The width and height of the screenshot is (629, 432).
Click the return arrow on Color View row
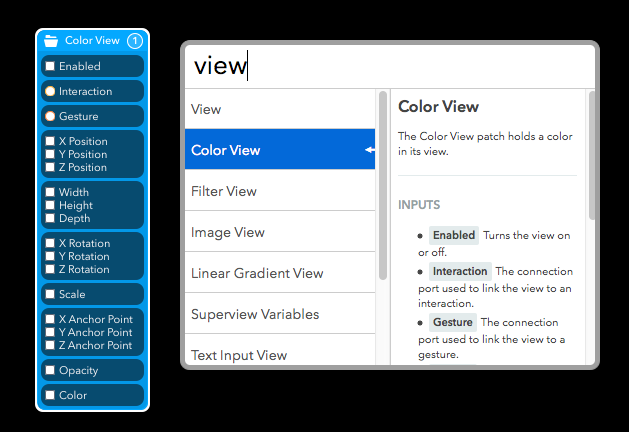(370, 150)
